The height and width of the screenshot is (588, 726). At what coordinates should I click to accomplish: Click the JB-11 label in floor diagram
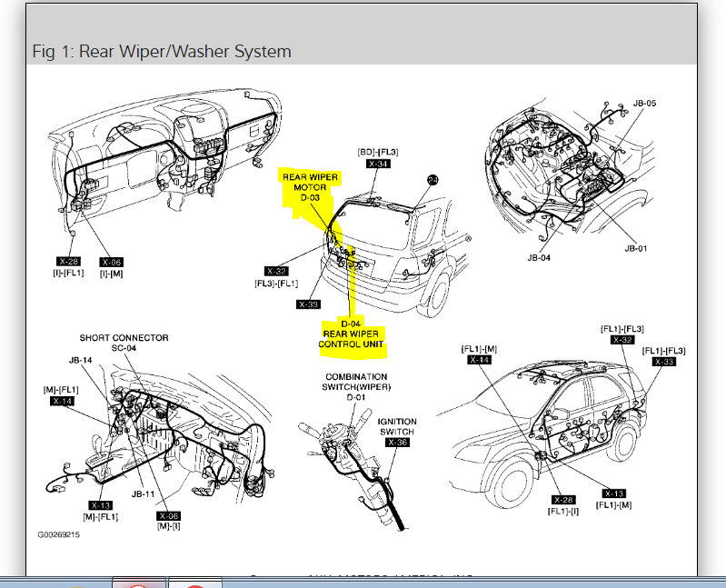point(143,494)
